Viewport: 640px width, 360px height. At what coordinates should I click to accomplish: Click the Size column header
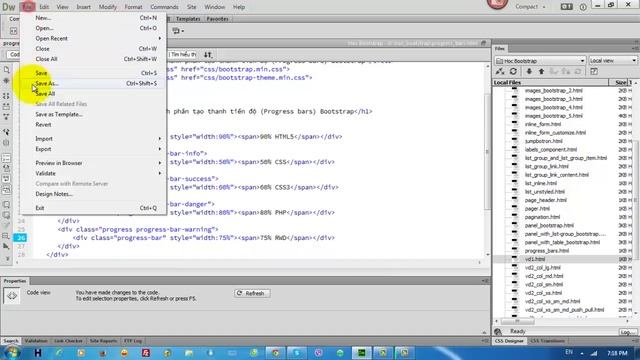[620, 82]
